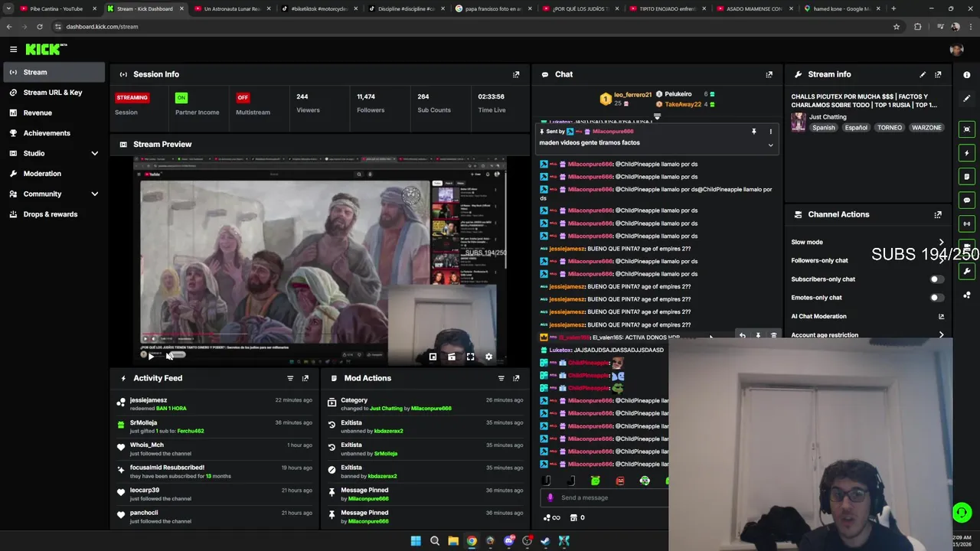Image resolution: width=980 pixels, height=551 pixels.
Task: Toggle Subscribers-only chat switch
Action: click(936, 279)
